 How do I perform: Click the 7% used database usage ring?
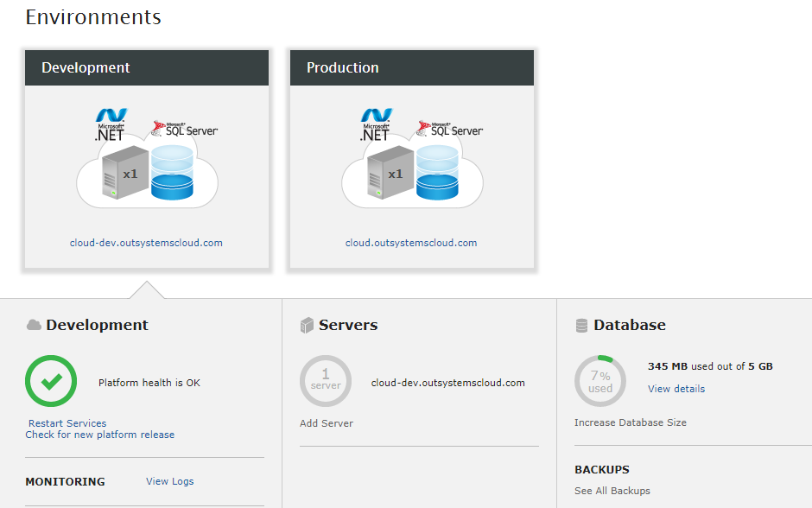(x=600, y=381)
